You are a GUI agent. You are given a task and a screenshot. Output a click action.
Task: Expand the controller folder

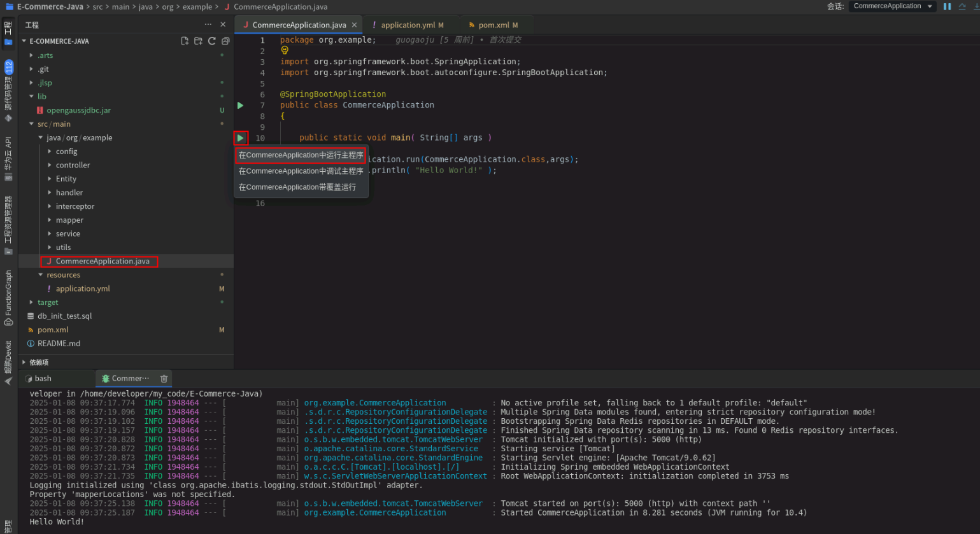50,165
